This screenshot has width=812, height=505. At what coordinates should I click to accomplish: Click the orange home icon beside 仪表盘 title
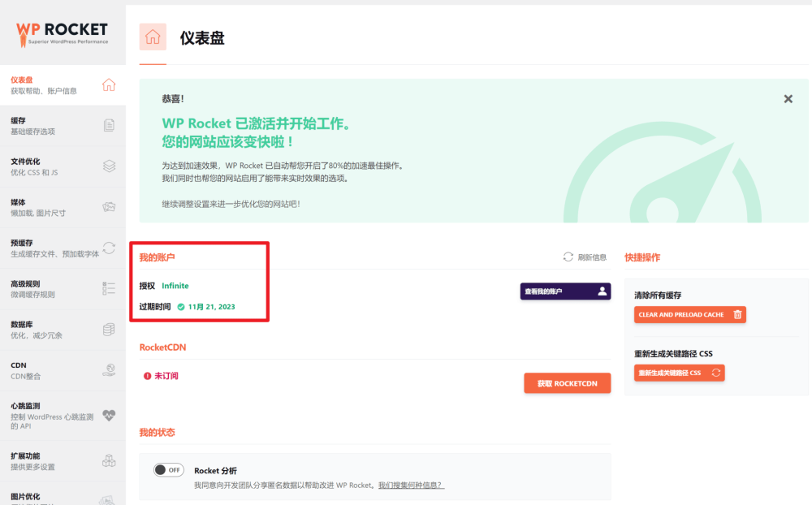[x=153, y=37]
